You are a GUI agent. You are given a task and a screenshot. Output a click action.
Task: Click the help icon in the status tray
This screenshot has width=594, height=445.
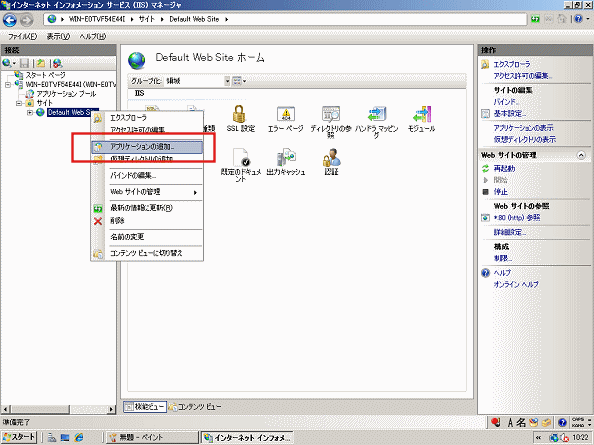[563, 422]
